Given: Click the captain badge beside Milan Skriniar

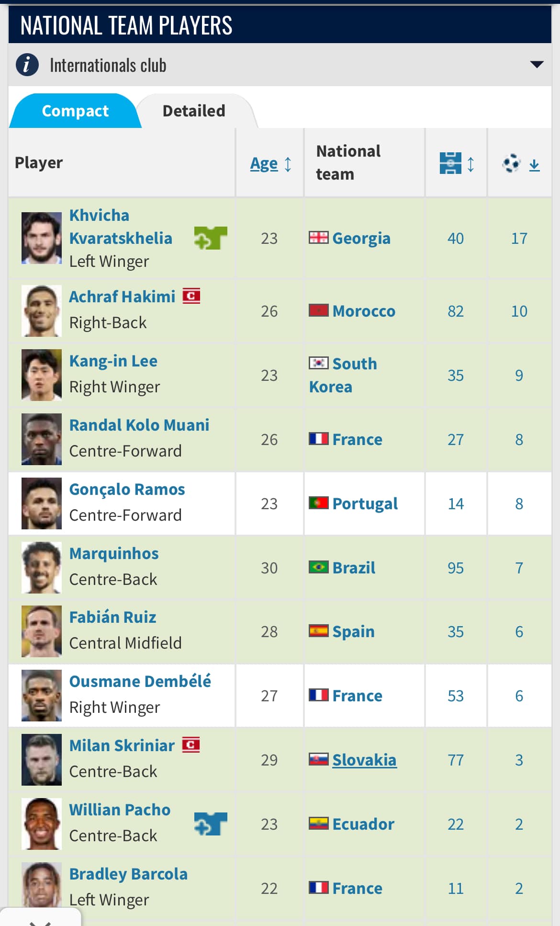Looking at the screenshot, I should pos(191,745).
